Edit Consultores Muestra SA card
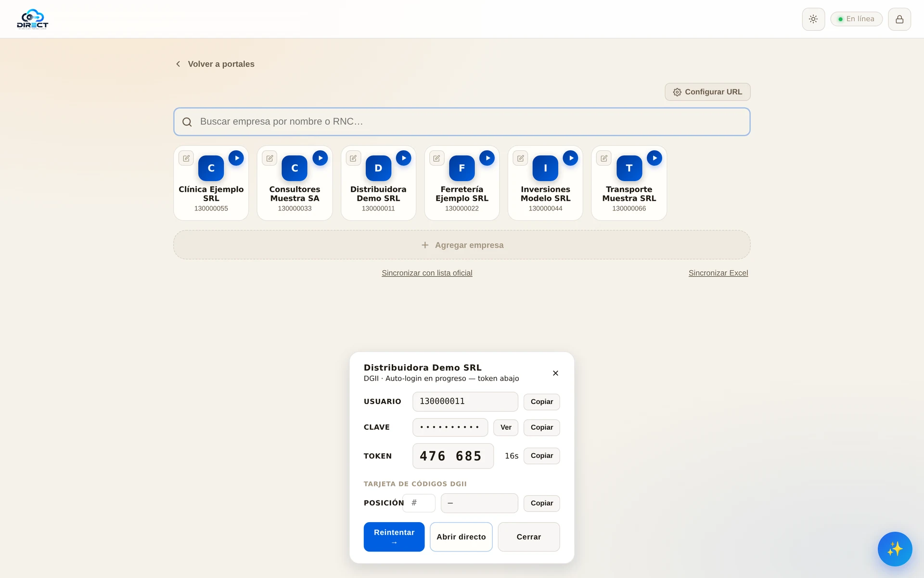 pyautogui.click(x=270, y=158)
